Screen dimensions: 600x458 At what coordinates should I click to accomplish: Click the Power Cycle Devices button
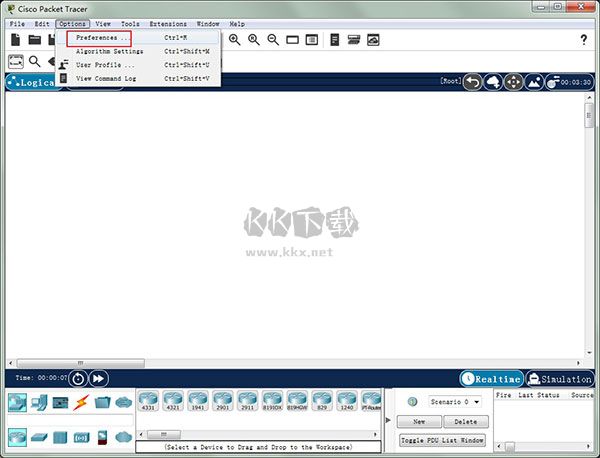click(x=78, y=379)
